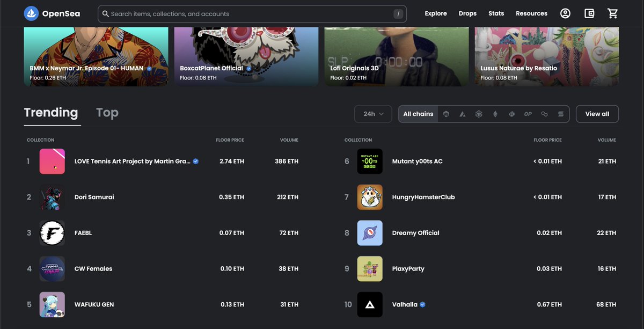Click the slash shortcut key badge
Image resolution: width=644 pixels, height=329 pixels.
coord(398,14)
